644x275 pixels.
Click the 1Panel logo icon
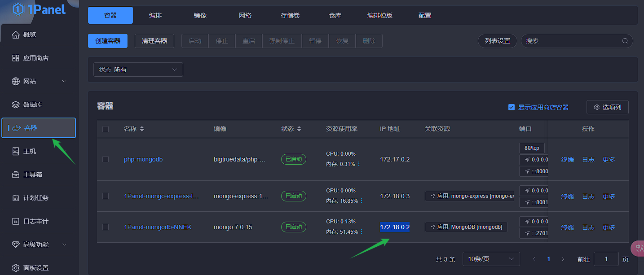pos(18,9)
